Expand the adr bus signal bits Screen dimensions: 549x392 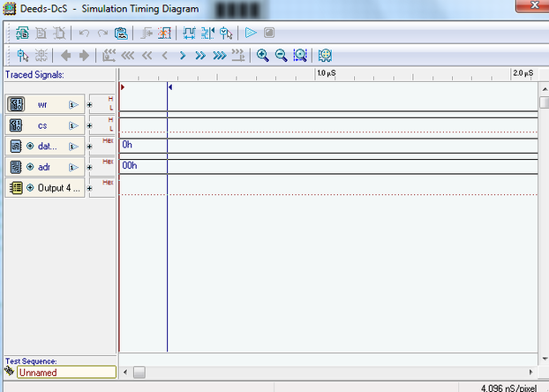point(30,167)
